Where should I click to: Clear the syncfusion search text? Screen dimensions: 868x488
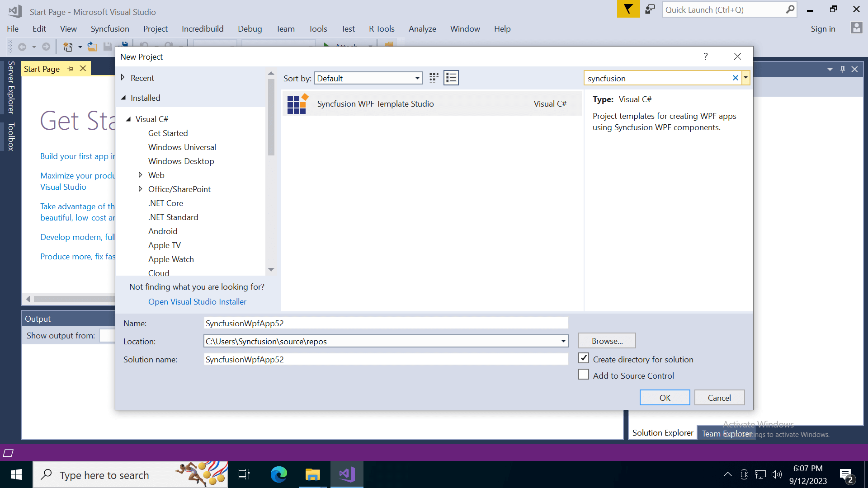(735, 78)
